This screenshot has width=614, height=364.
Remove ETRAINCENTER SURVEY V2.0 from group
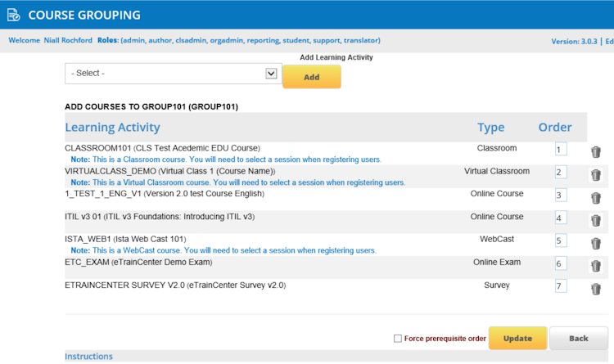[x=596, y=288]
